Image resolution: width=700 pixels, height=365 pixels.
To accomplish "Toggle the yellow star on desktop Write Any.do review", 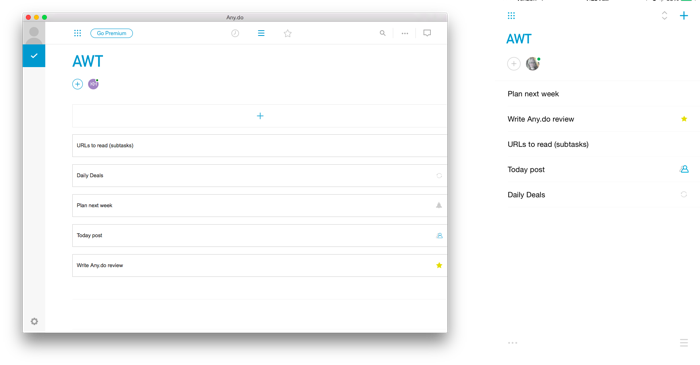I will [x=439, y=265].
